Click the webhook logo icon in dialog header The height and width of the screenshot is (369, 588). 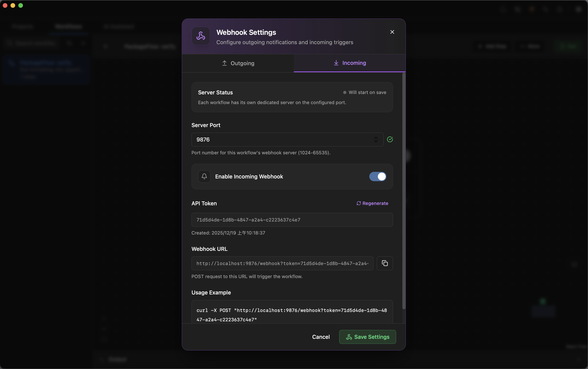(x=201, y=36)
